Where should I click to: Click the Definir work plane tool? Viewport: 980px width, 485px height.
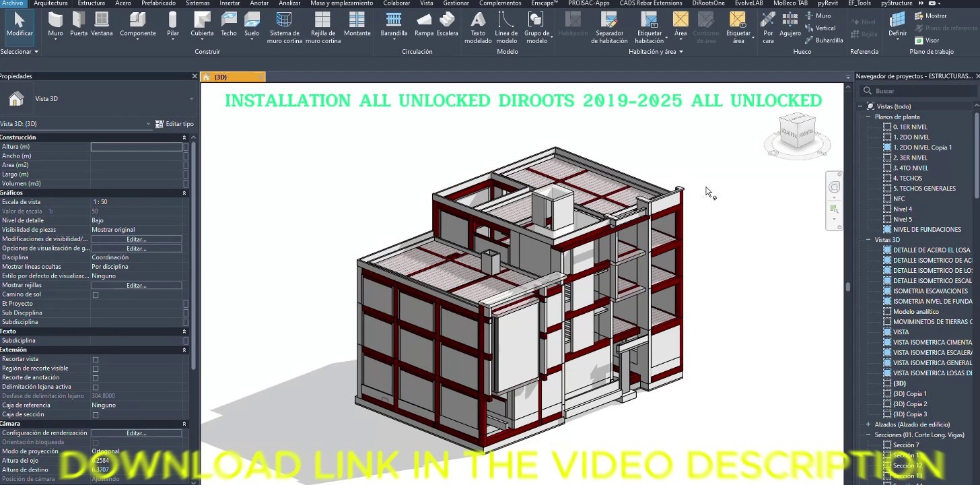897,25
